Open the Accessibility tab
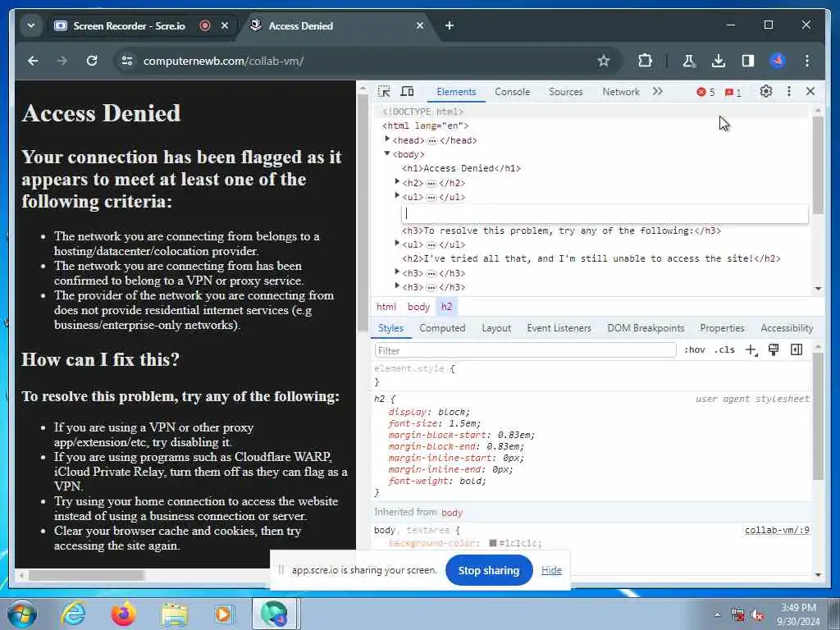The image size is (840, 630). pos(787,328)
